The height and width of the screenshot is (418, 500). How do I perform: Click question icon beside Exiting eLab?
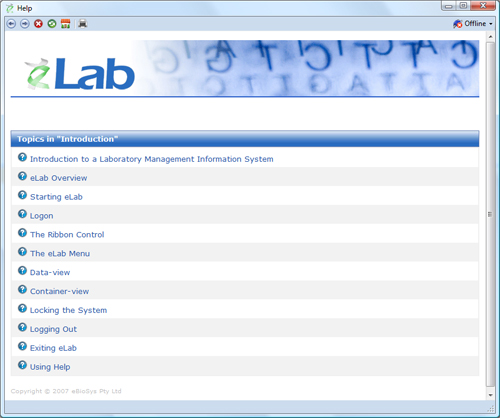click(x=22, y=346)
